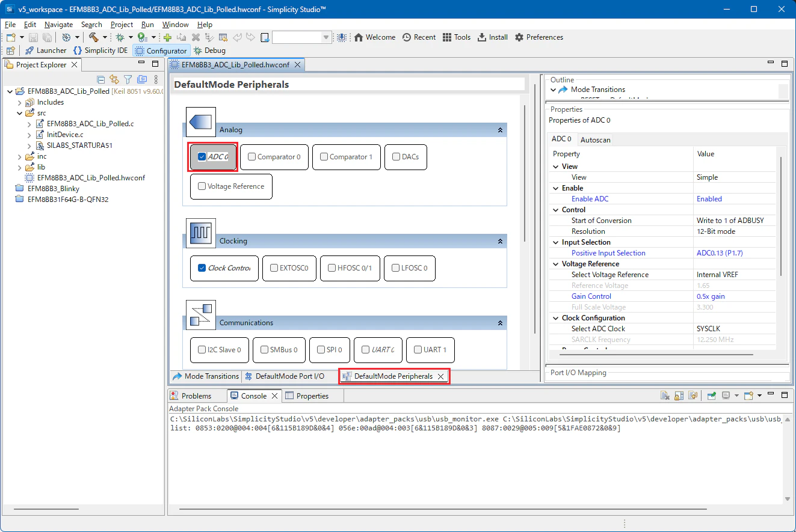
Task: Click the Run green play icon in toolbar
Action: 142,37
